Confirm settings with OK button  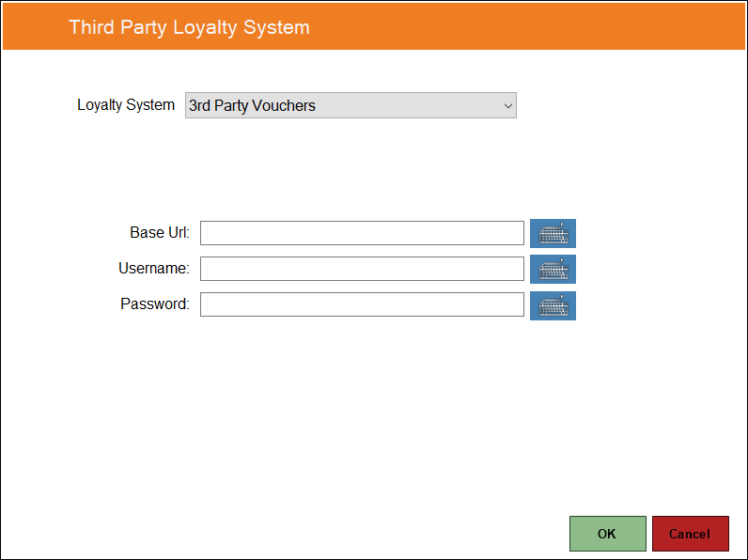[x=608, y=534]
